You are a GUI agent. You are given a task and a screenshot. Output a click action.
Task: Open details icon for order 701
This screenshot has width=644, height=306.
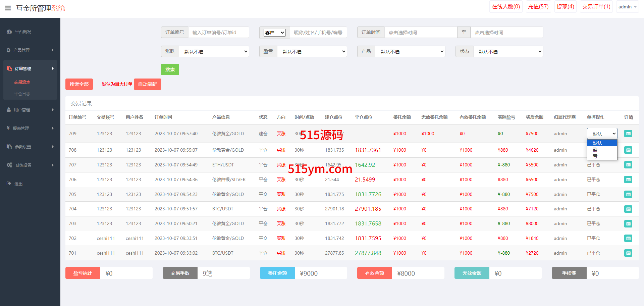[x=628, y=253]
